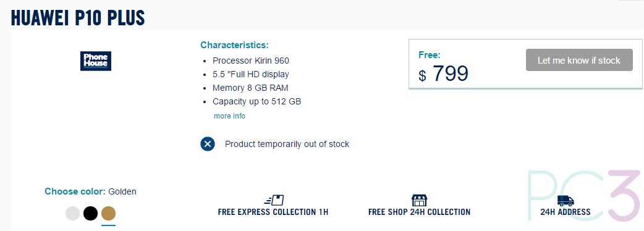Click Free Shop 24H Collection label
The height and width of the screenshot is (231, 644).
(419, 212)
